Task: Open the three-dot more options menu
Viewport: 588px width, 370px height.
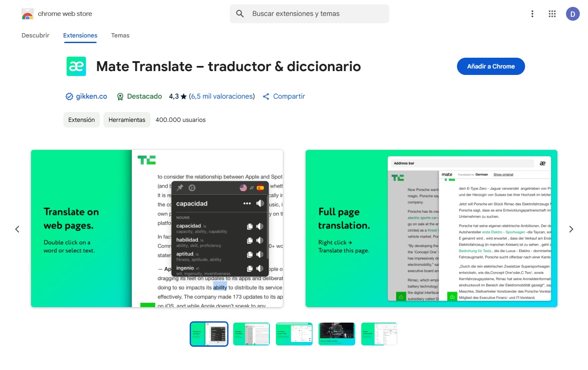Action: [x=532, y=14]
